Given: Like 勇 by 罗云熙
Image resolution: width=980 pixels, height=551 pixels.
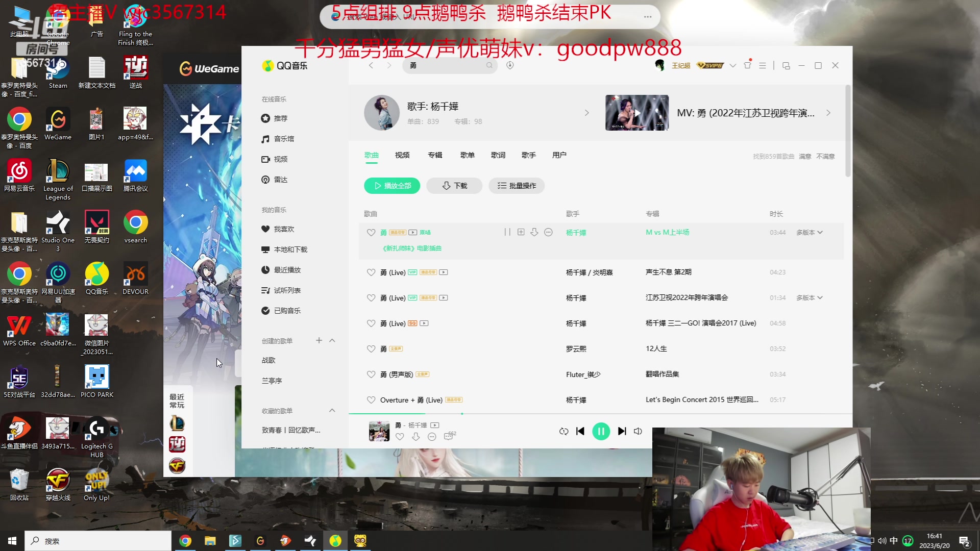Looking at the screenshot, I should click(x=371, y=349).
